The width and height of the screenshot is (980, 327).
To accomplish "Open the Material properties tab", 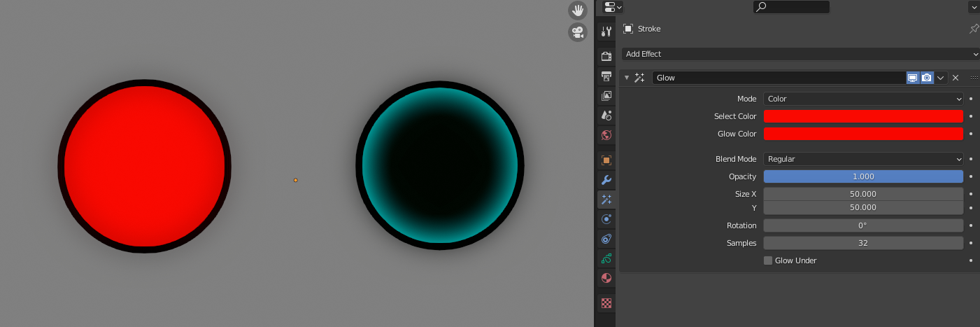I will pos(606,278).
